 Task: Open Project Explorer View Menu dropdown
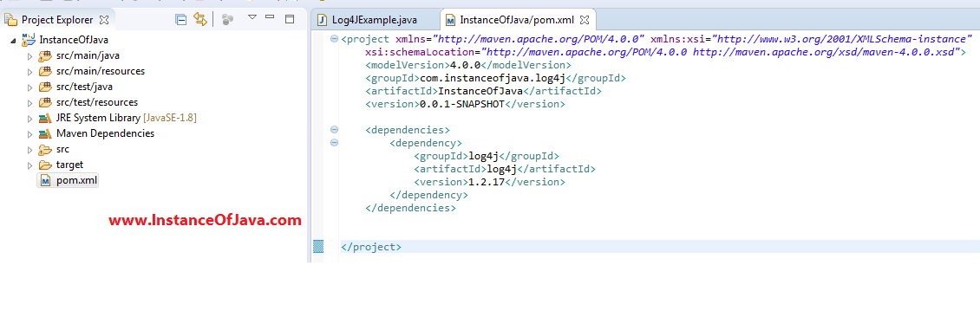[252, 17]
